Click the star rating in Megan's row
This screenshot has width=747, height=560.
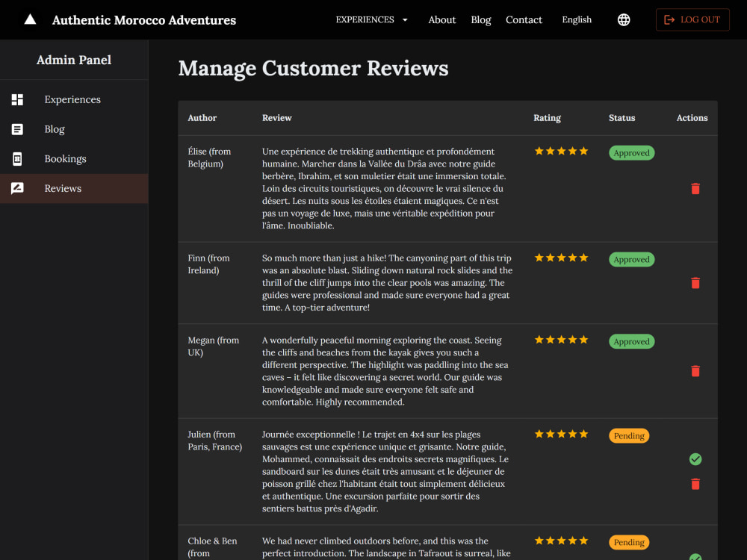point(561,340)
